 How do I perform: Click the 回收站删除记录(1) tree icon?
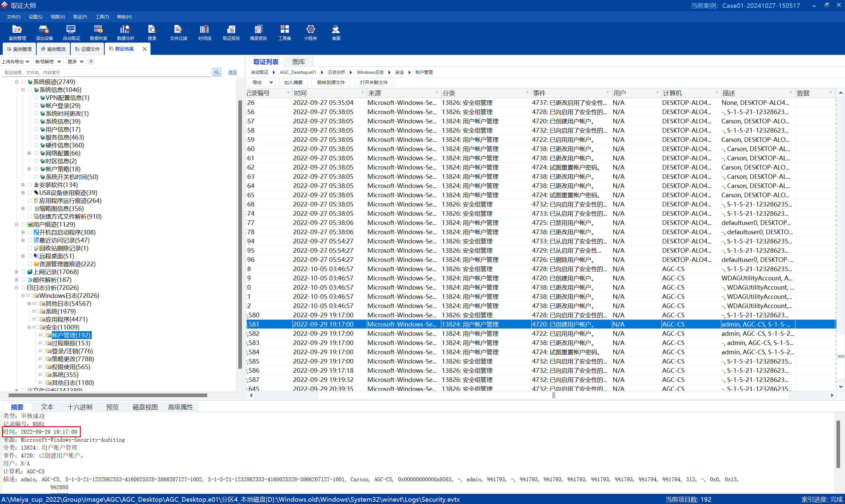36,248
